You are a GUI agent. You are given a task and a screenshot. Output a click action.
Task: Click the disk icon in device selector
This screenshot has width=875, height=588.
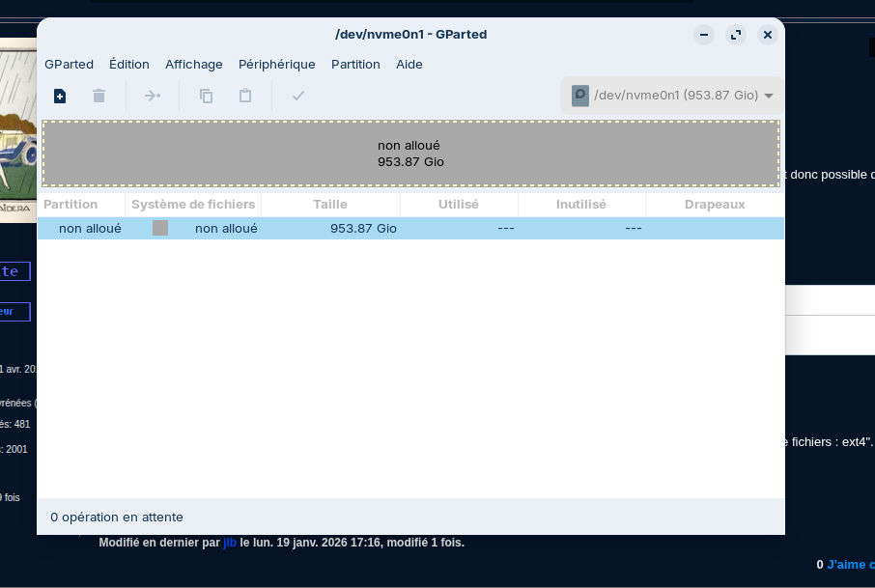pyautogui.click(x=580, y=96)
